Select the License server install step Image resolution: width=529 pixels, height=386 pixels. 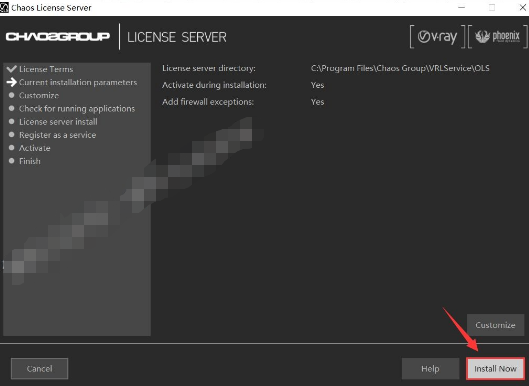tap(58, 122)
